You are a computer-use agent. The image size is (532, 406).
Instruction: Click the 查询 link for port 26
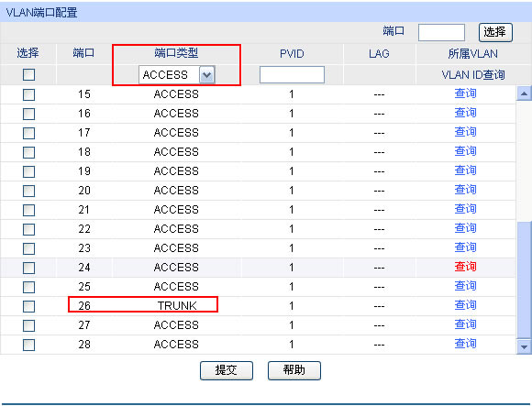466,305
